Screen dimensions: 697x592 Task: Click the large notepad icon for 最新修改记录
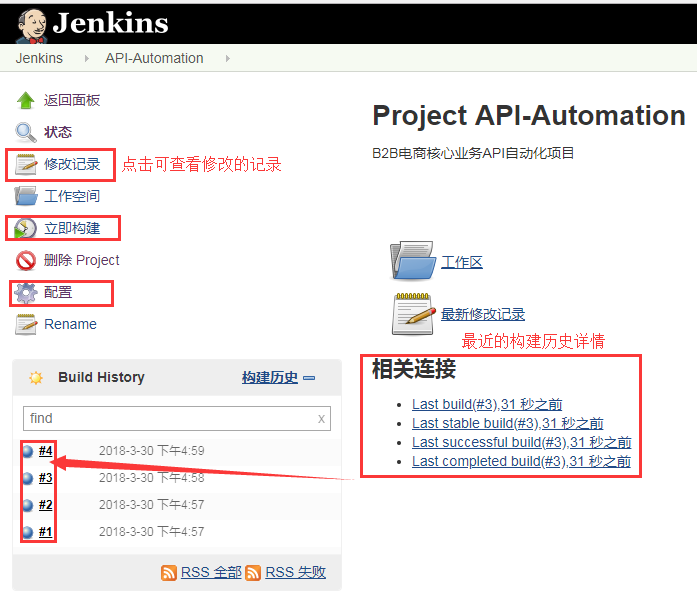(x=413, y=314)
